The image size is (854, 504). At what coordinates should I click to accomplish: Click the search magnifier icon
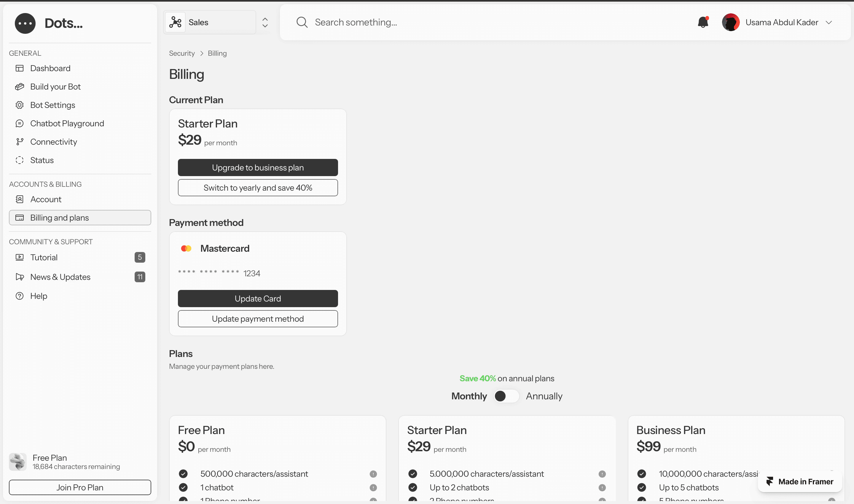tap(302, 23)
